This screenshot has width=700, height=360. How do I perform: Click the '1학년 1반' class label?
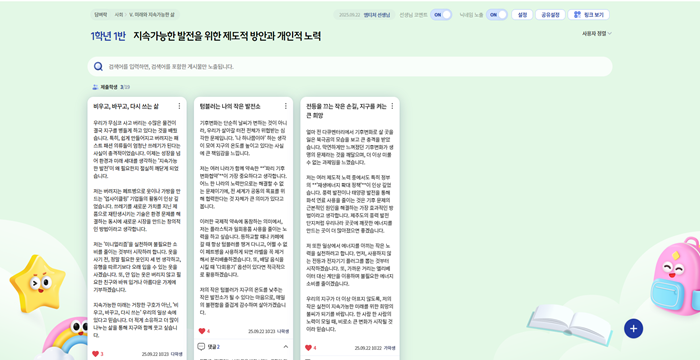108,36
